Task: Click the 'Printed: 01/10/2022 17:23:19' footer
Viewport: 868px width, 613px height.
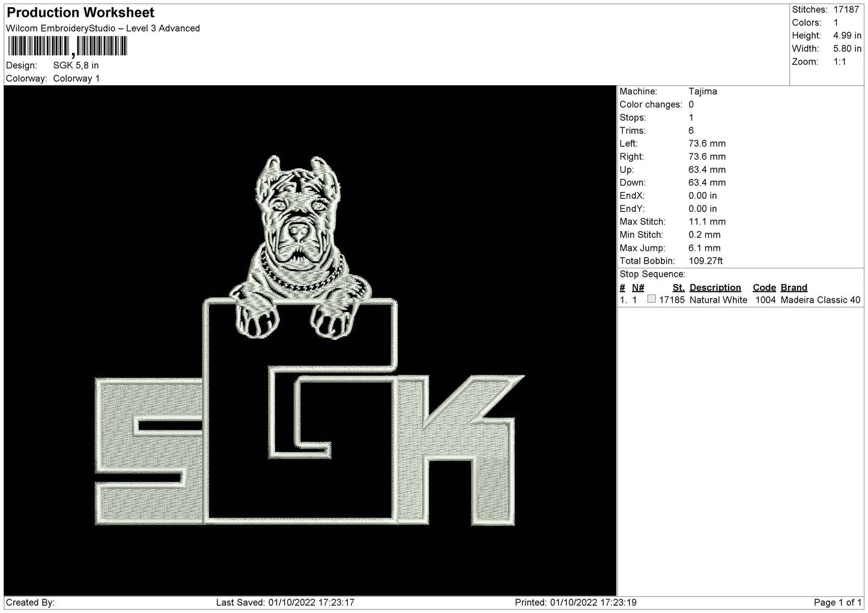Action: click(575, 603)
